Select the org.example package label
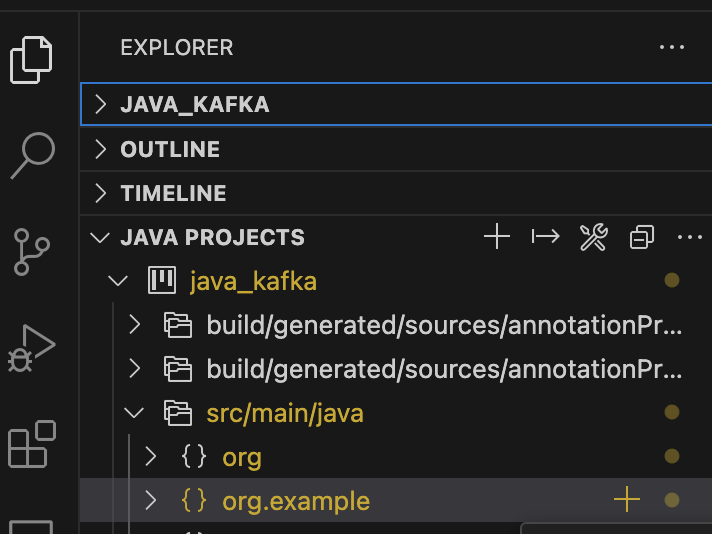The width and height of the screenshot is (712, 534). [x=296, y=502]
